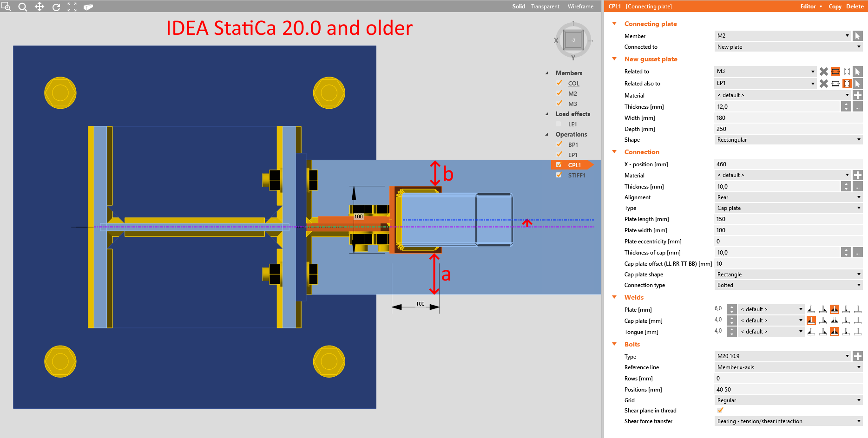Remove the 'Related to' M3 reference with X icon
The image size is (868, 438).
click(x=824, y=71)
